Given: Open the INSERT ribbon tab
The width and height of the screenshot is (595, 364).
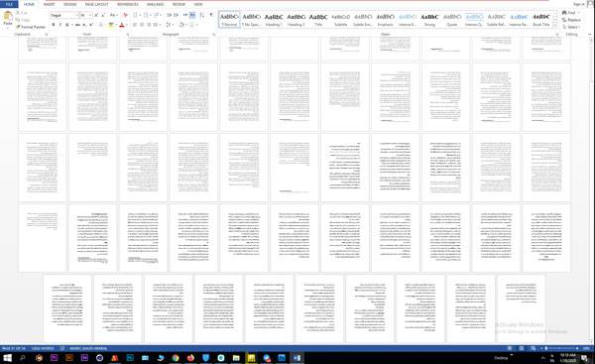Looking at the screenshot, I should click(x=49, y=4).
